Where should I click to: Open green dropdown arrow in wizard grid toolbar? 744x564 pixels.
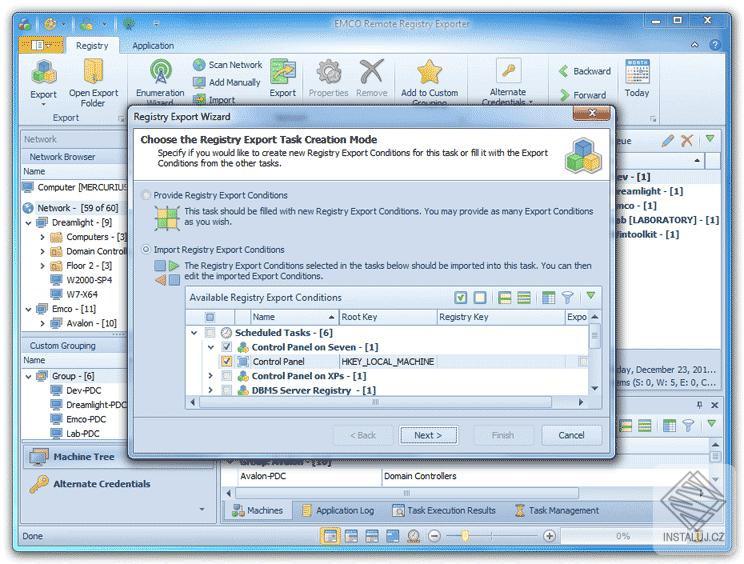[x=591, y=296]
